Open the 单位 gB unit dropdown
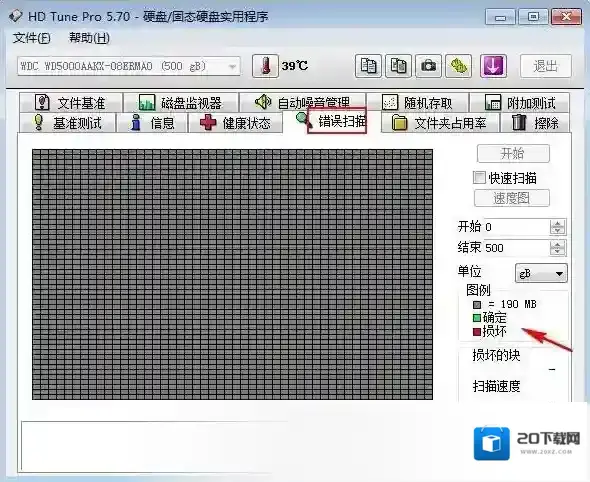Image resolution: width=590 pixels, height=482 pixels. coord(541,273)
